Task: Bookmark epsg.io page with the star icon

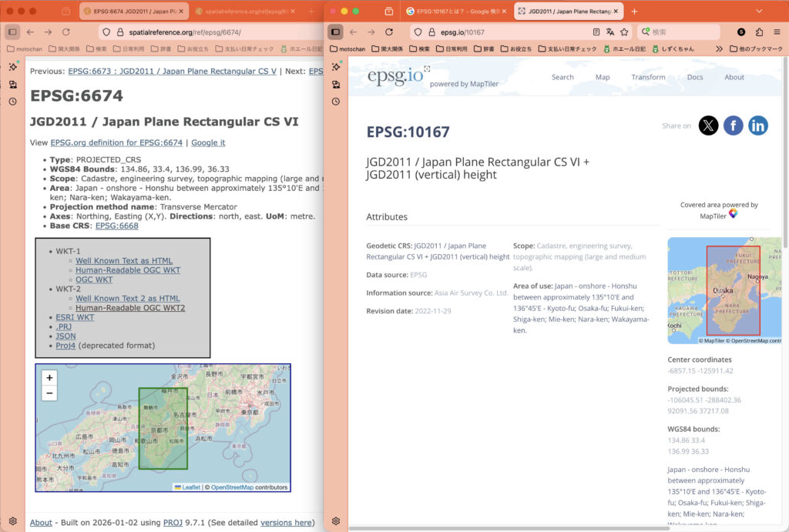Action: [624, 32]
